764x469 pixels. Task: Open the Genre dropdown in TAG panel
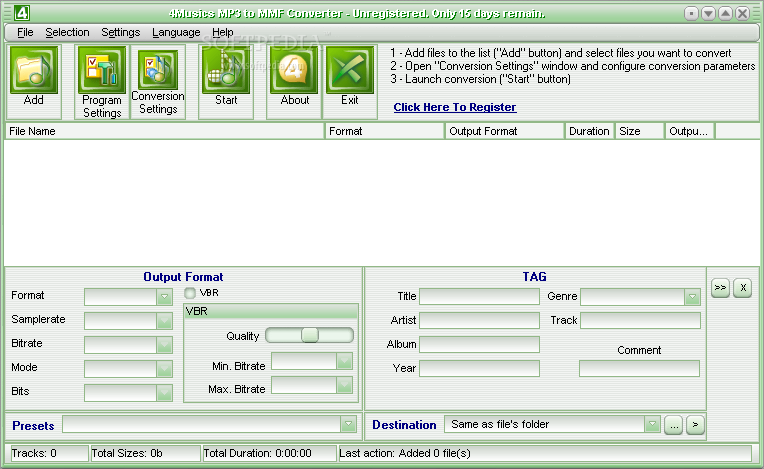tap(692, 297)
